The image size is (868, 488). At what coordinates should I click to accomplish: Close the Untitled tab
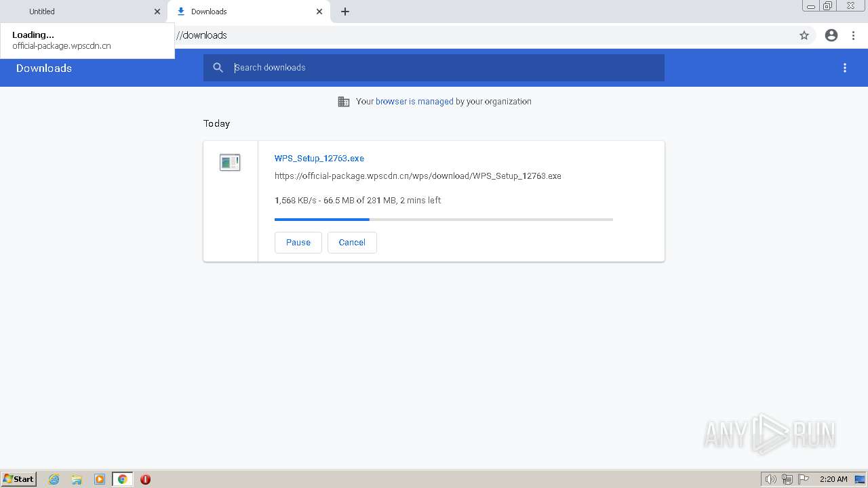(x=157, y=12)
